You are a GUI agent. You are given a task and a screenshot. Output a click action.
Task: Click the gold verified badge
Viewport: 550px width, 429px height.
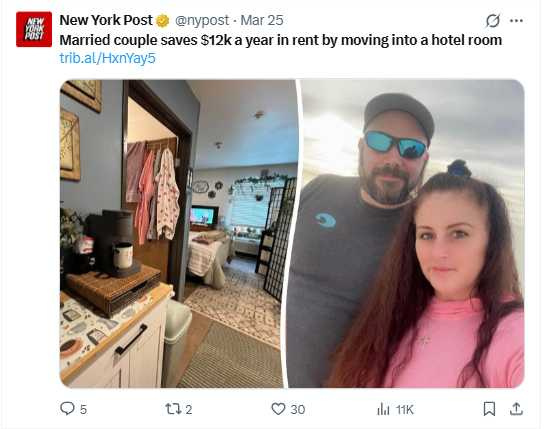162,21
